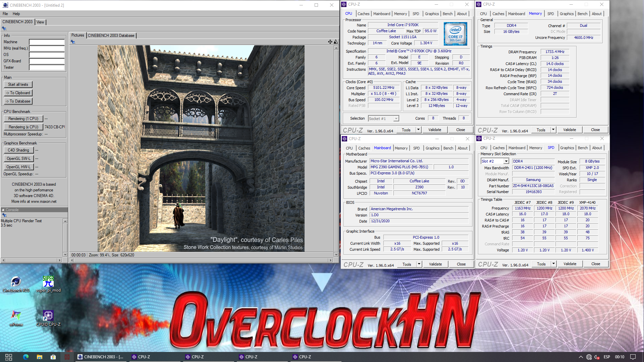Run OpenGL SW-L benchmark
644x362 pixels.
click(x=18, y=159)
